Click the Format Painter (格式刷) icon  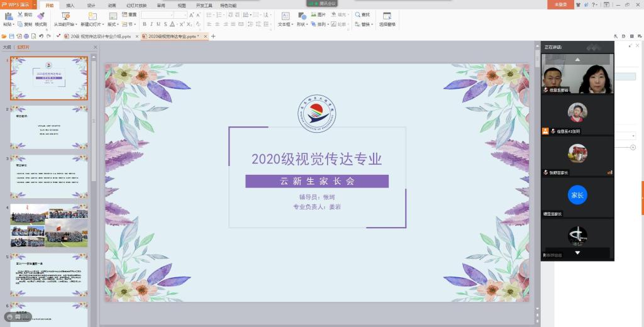[40, 16]
